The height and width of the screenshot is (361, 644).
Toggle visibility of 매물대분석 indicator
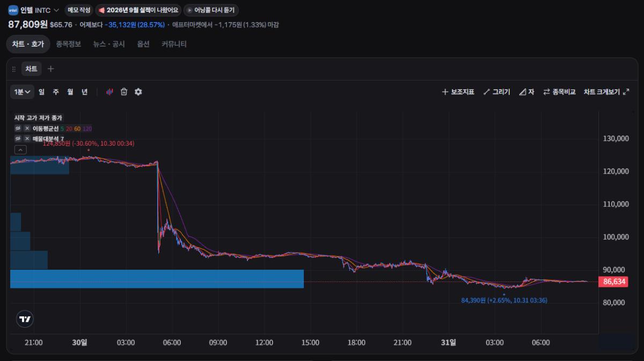pyautogui.click(x=17, y=139)
